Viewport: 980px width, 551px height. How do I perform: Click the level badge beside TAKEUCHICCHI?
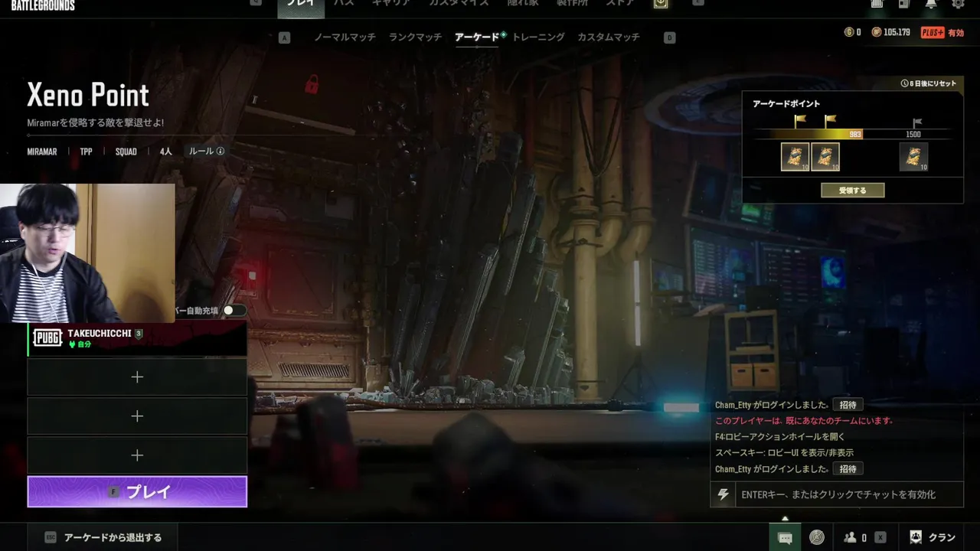(139, 334)
